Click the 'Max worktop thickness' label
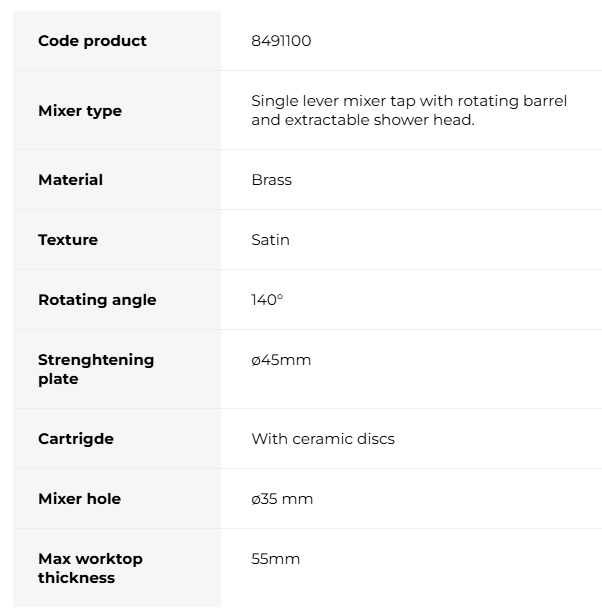This screenshot has width=602, height=616. 90,568
